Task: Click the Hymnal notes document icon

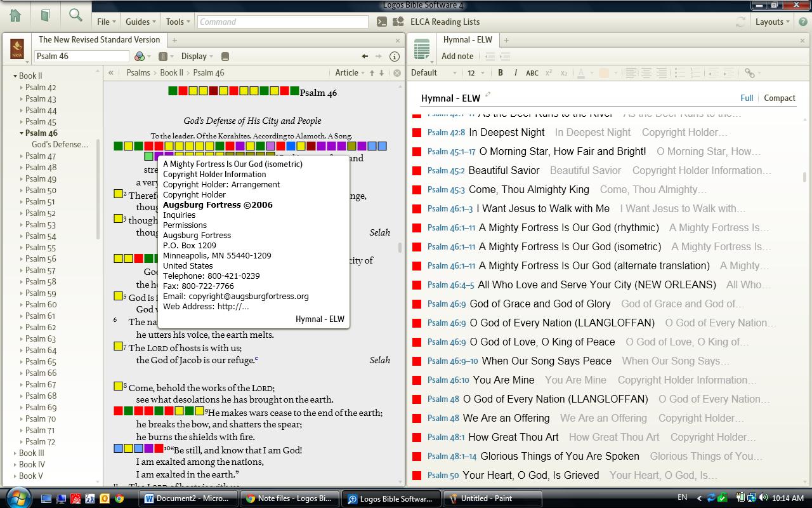Action: point(422,49)
